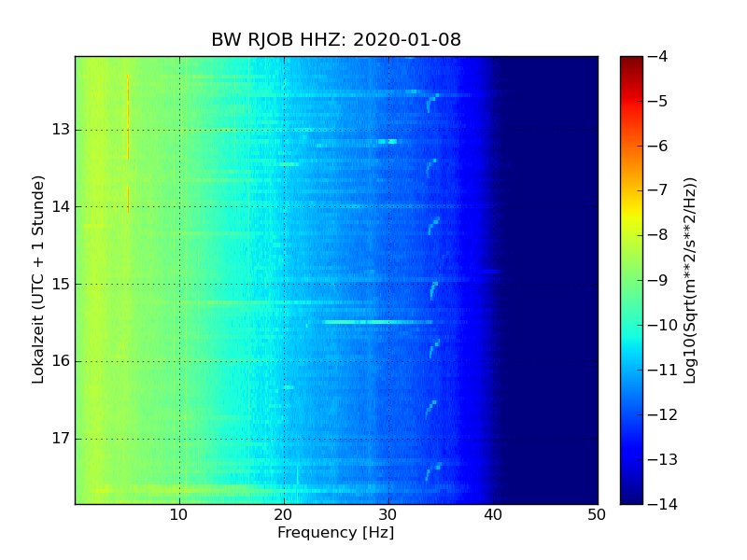Click the colorbar tick label '−9'

(658, 280)
